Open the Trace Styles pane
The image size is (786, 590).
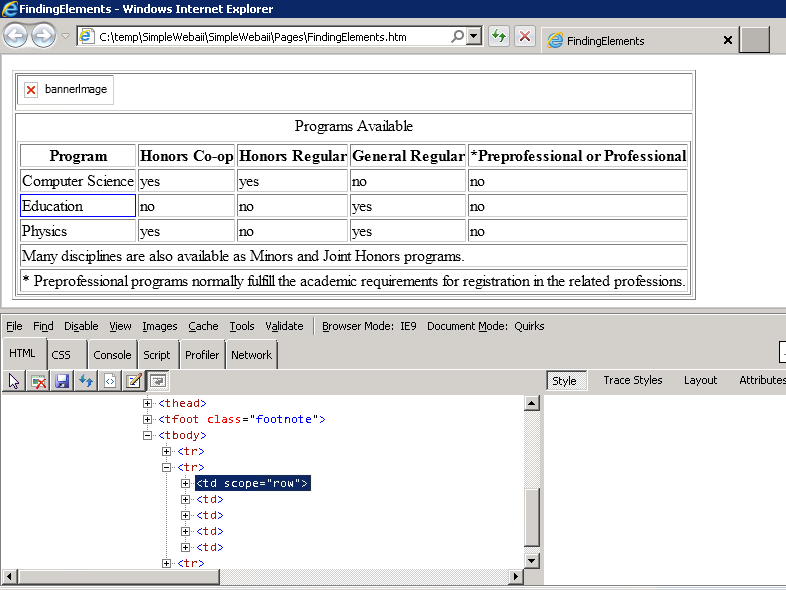[632, 380]
